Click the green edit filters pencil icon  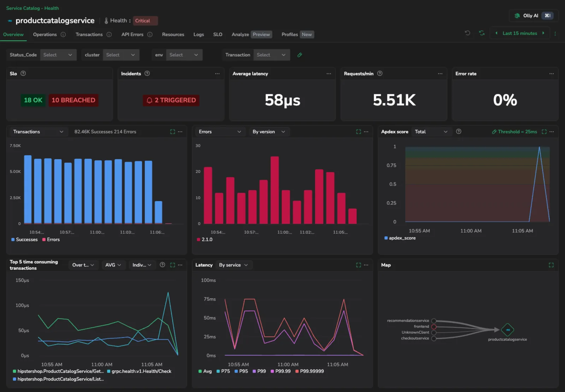pyautogui.click(x=299, y=55)
